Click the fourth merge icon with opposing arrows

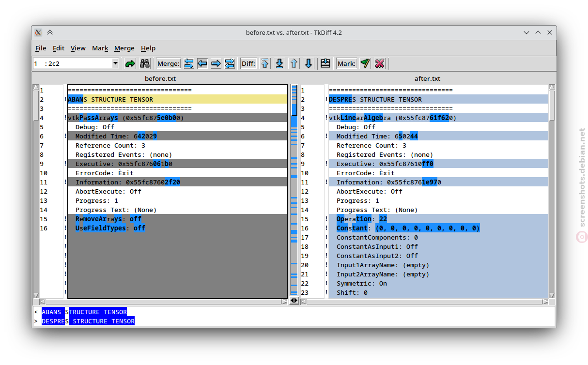click(230, 63)
